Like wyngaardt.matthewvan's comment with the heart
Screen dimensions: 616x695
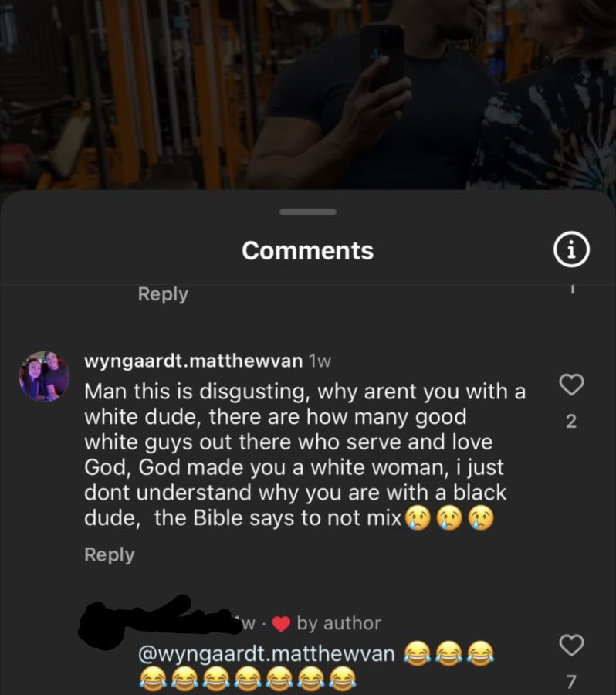pos(571,385)
